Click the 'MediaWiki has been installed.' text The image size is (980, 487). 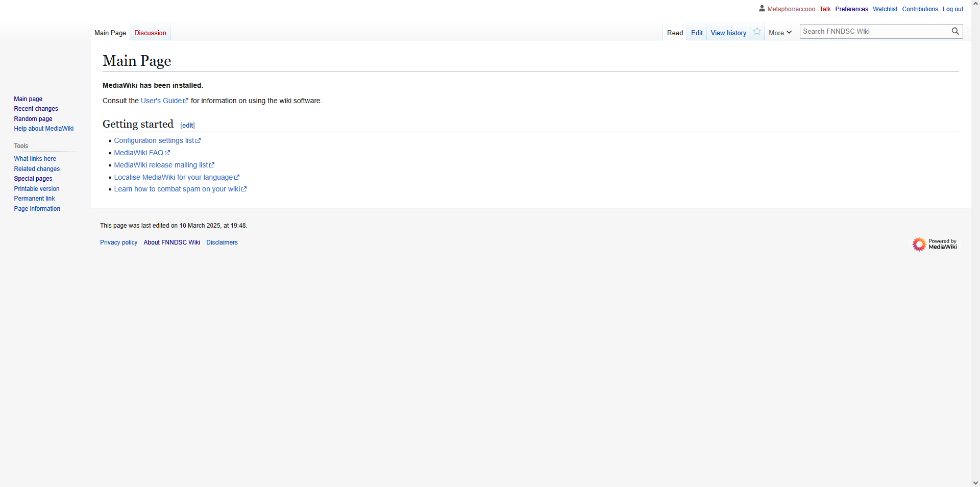pos(153,85)
